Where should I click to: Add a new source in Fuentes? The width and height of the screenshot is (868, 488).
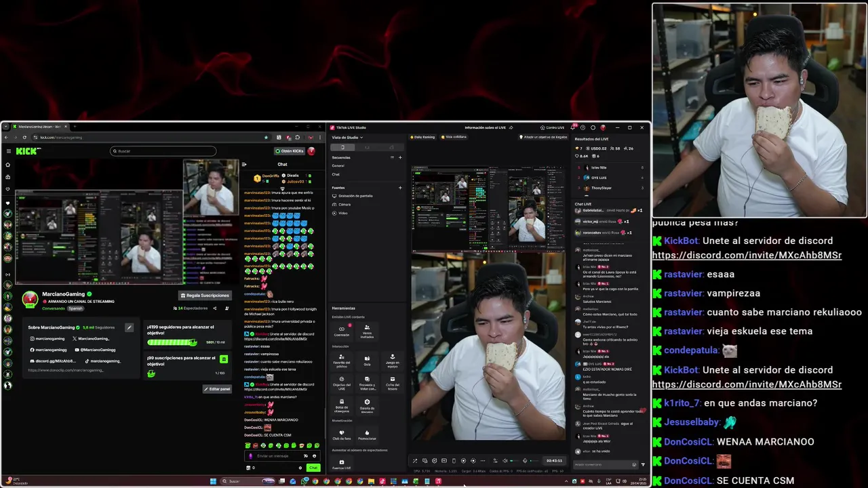[x=400, y=188]
